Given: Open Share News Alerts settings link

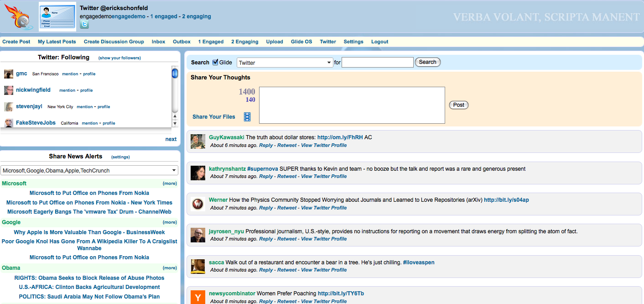Looking at the screenshot, I should click(x=121, y=157).
